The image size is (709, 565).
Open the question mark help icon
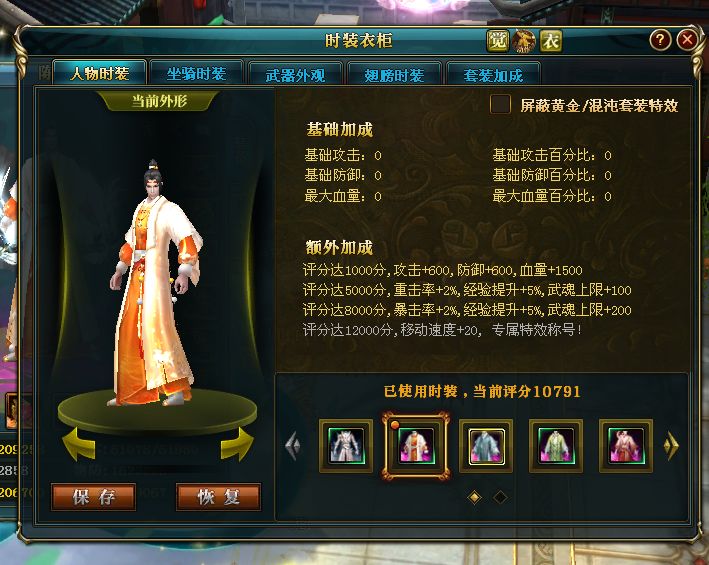click(x=660, y=40)
